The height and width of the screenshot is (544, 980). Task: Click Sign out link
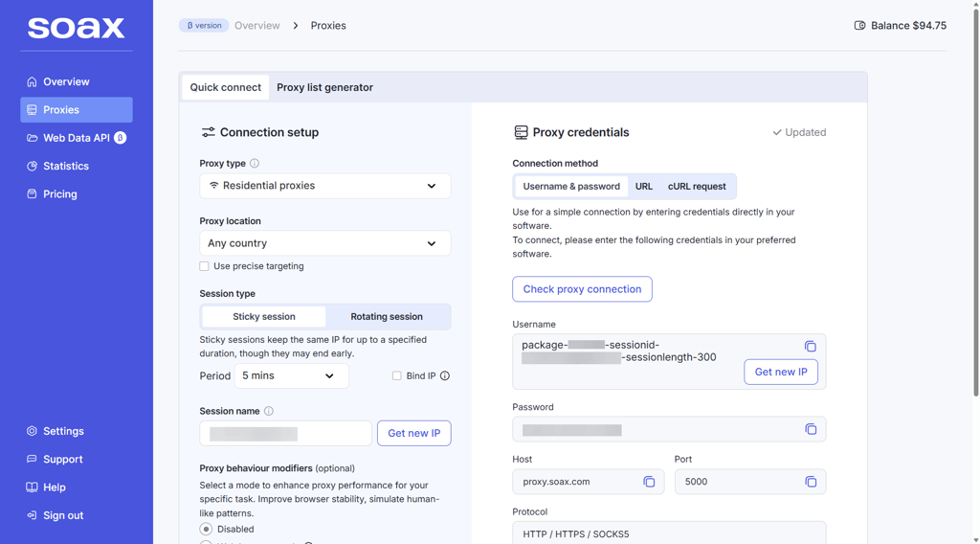coord(77,516)
